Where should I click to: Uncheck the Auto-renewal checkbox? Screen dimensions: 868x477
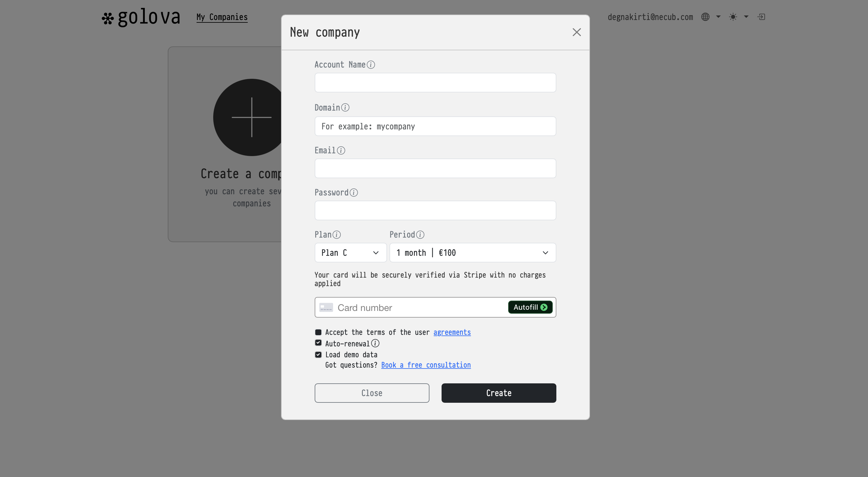coord(318,343)
